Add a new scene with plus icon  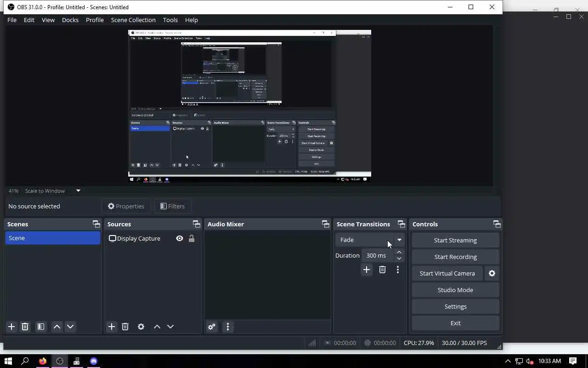(11, 327)
